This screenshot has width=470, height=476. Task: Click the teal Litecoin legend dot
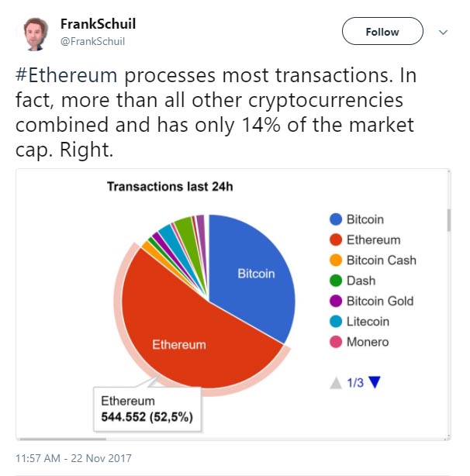pos(336,321)
